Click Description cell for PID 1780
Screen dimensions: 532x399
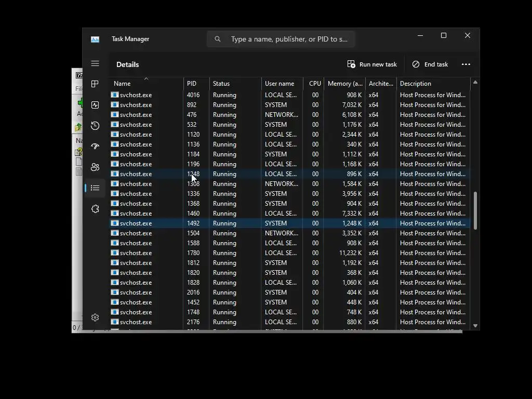433,253
